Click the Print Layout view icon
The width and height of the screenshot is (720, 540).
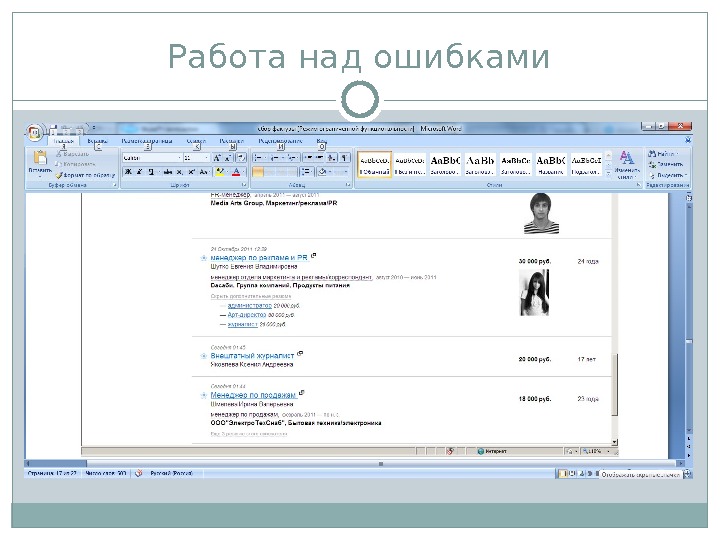click(561, 473)
